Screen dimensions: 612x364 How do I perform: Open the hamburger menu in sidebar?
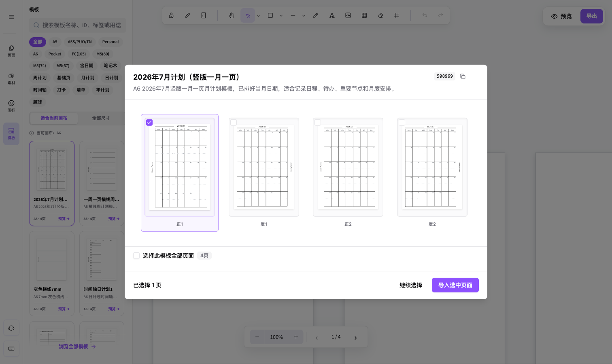tap(11, 17)
